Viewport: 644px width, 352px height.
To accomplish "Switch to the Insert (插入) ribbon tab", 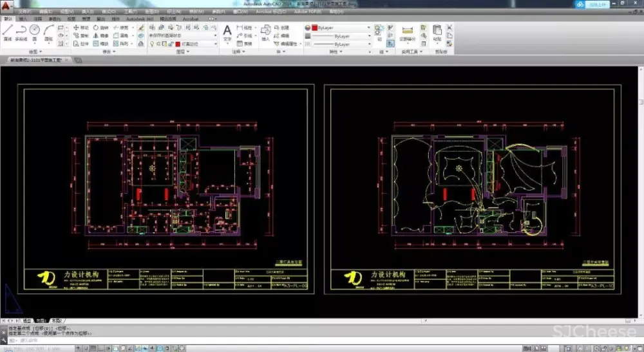I will [x=23, y=19].
